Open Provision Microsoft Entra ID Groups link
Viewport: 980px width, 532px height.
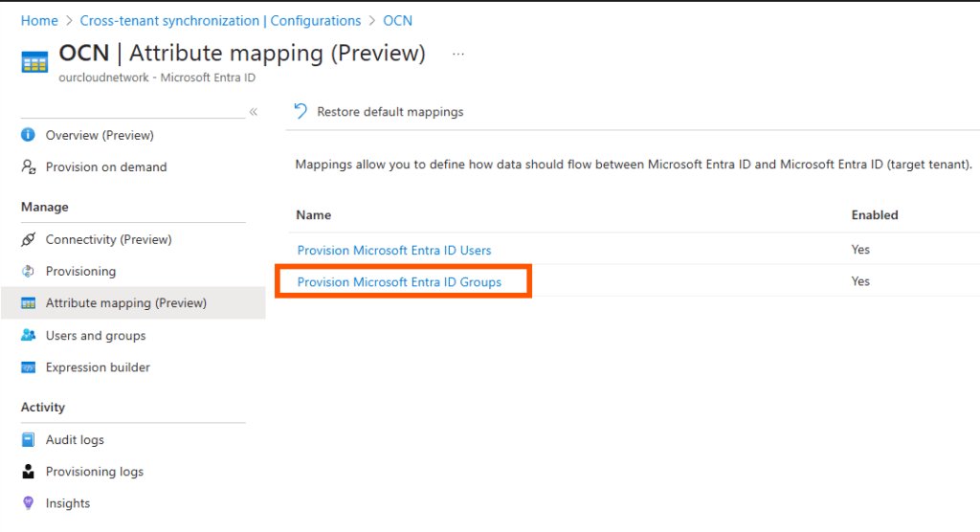(x=399, y=282)
